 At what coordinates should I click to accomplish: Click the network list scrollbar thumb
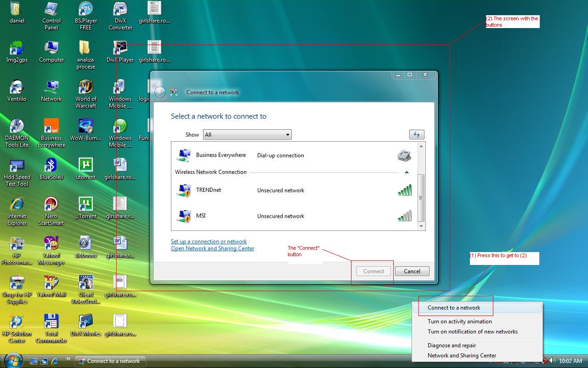pos(421,198)
